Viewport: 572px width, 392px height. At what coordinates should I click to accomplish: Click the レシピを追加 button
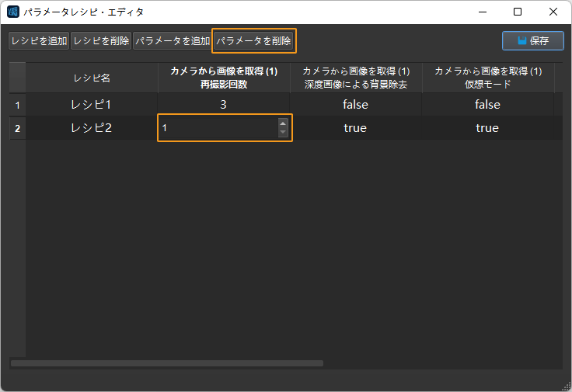(x=39, y=41)
